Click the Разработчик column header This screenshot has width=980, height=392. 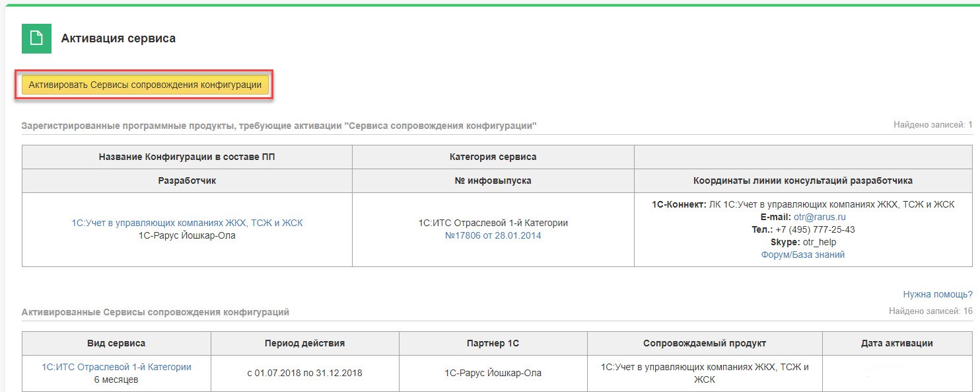pyautogui.click(x=187, y=180)
